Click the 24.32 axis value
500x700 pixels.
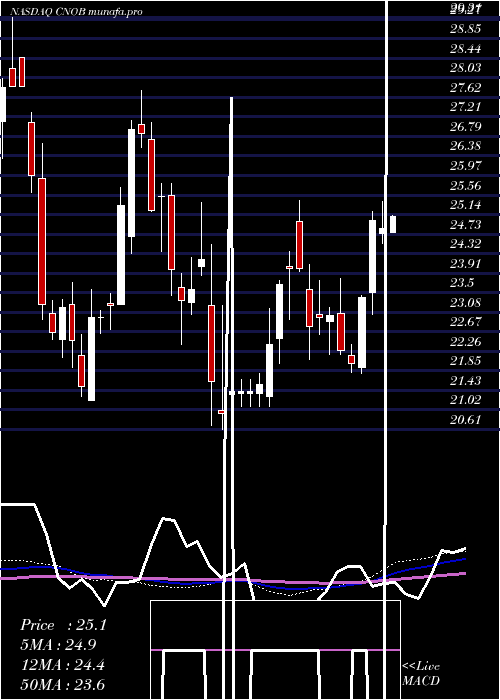pos(466,244)
